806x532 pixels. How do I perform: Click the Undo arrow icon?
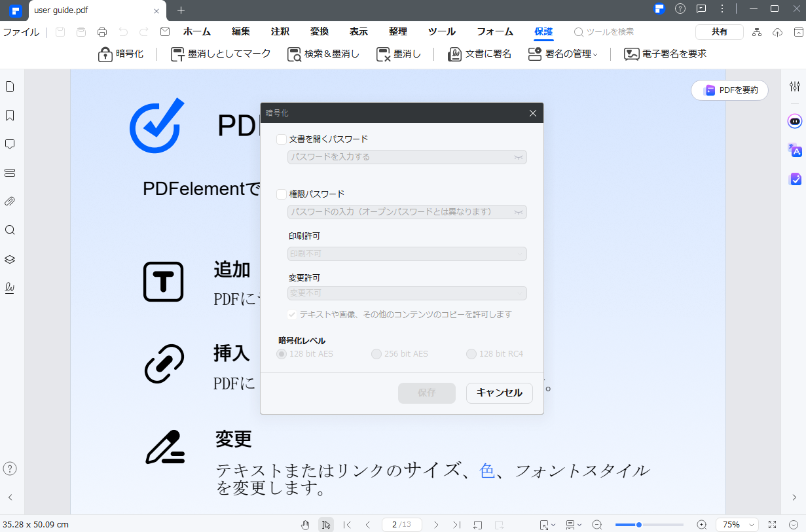coord(122,32)
